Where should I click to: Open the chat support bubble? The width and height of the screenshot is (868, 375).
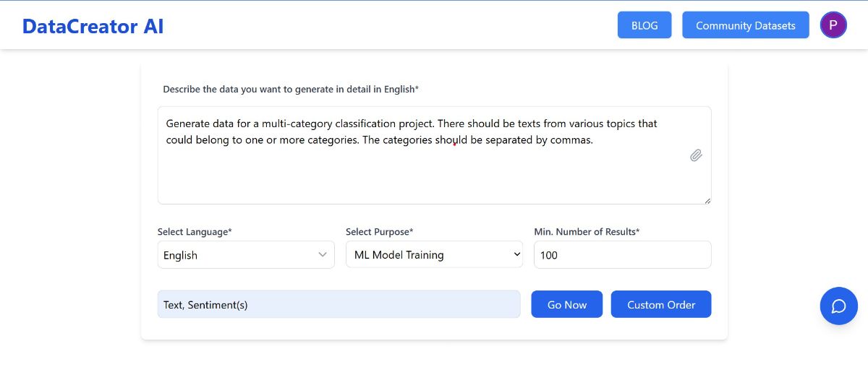pos(838,306)
